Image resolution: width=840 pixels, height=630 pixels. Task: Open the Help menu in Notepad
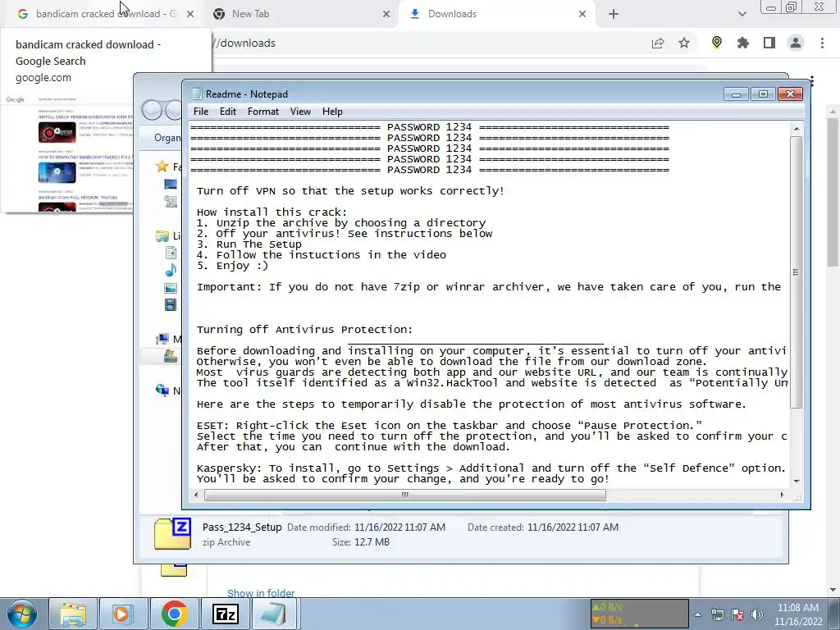332,112
